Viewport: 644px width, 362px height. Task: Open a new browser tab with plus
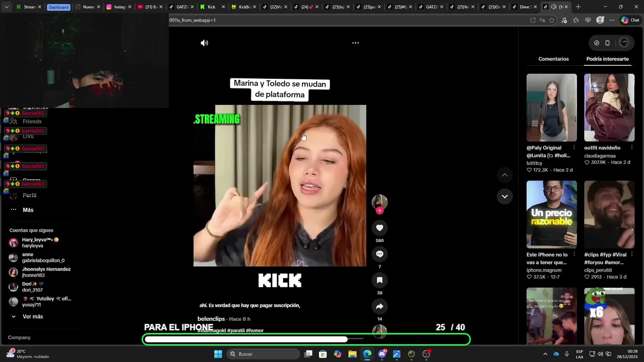[x=578, y=7]
